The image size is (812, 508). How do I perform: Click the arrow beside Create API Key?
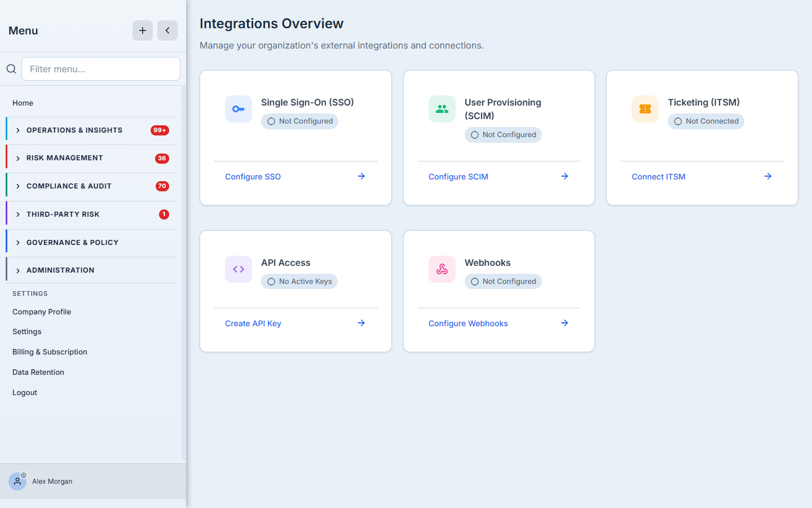click(361, 323)
